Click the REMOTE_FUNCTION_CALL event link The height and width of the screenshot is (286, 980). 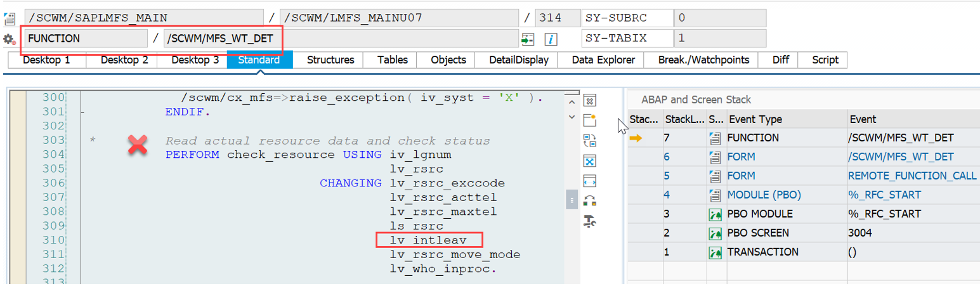click(x=912, y=176)
